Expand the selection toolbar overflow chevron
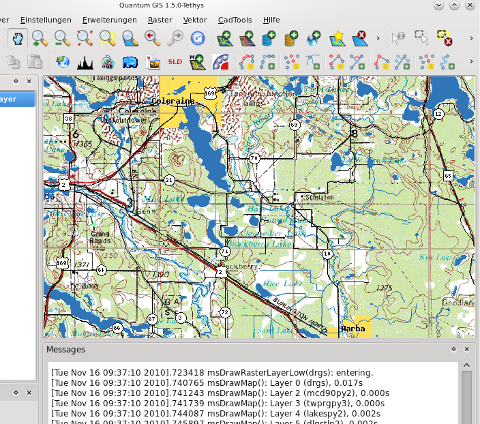 (x=471, y=39)
